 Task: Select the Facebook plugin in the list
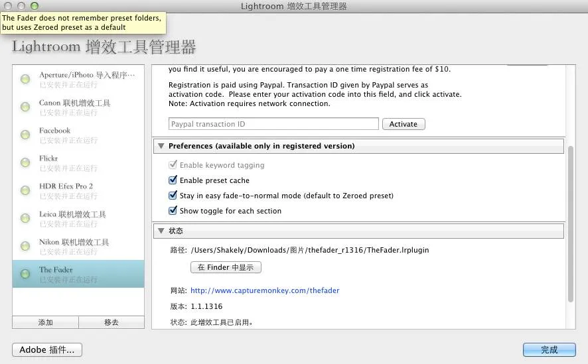78,135
